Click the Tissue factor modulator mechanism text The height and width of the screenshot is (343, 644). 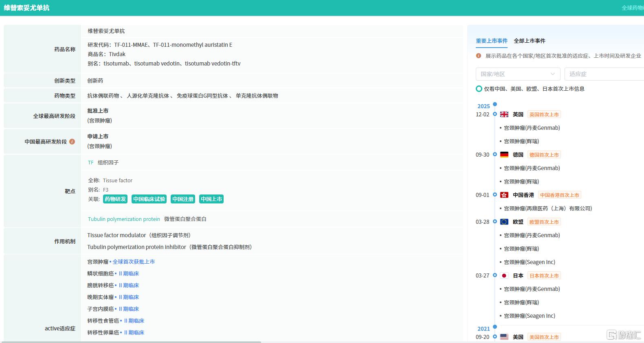pos(139,235)
